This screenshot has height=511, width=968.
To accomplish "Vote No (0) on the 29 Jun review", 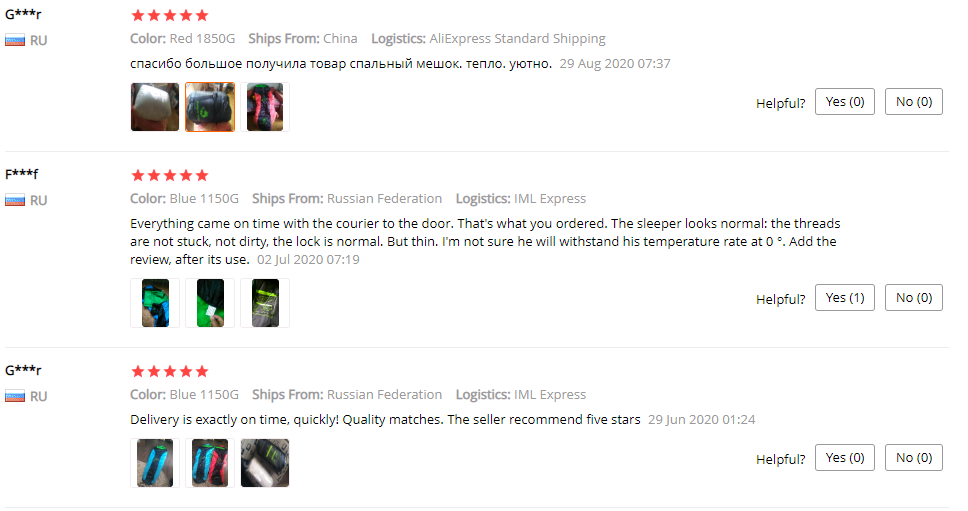I will tap(914, 457).
